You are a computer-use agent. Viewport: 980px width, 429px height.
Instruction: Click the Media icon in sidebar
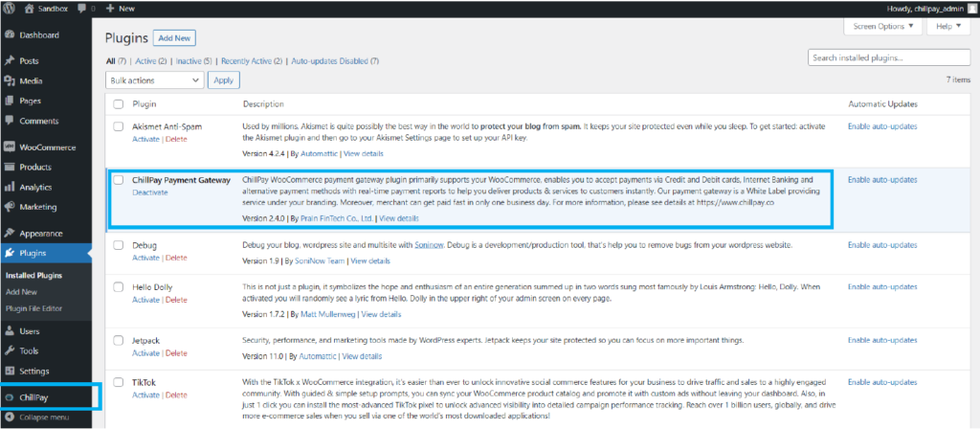pyautogui.click(x=10, y=80)
